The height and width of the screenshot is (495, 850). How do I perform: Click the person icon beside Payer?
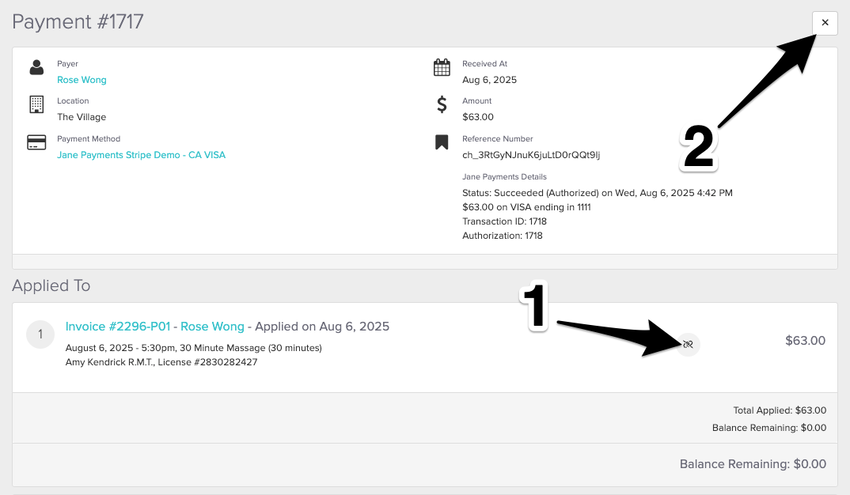[x=37, y=68]
